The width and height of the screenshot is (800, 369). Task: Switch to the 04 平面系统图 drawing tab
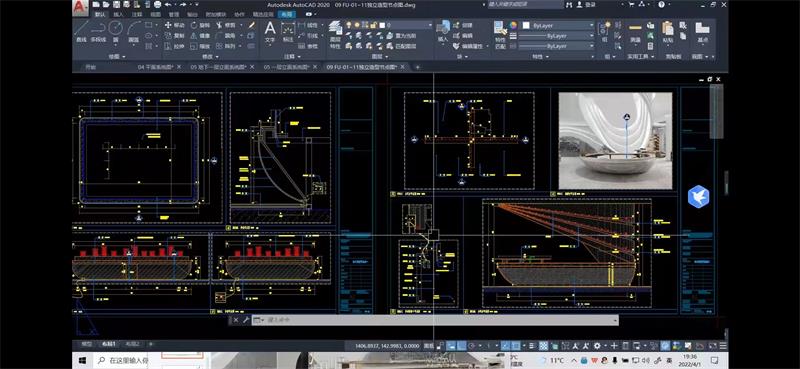click(x=156, y=67)
